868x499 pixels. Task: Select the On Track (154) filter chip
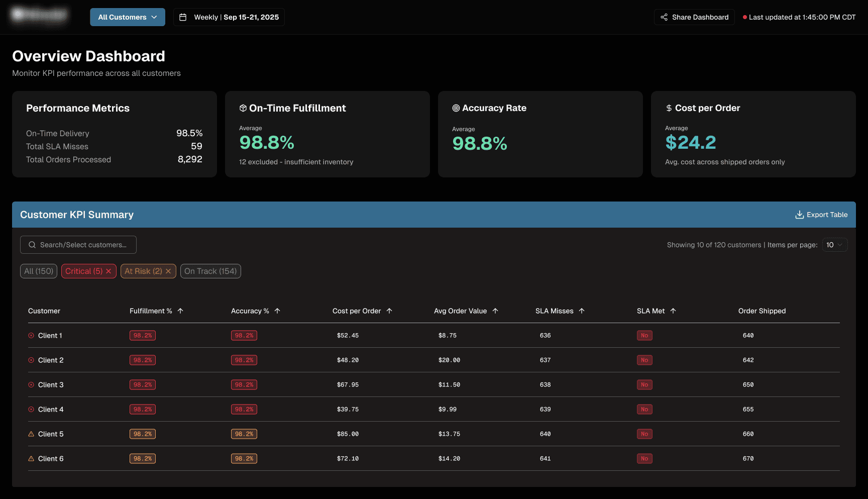point(210,271)
